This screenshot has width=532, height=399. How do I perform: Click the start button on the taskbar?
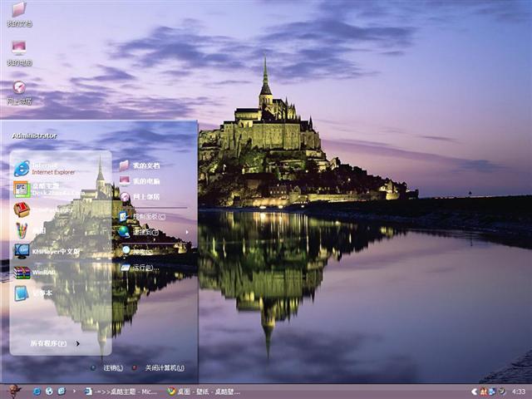pos(14,392)
